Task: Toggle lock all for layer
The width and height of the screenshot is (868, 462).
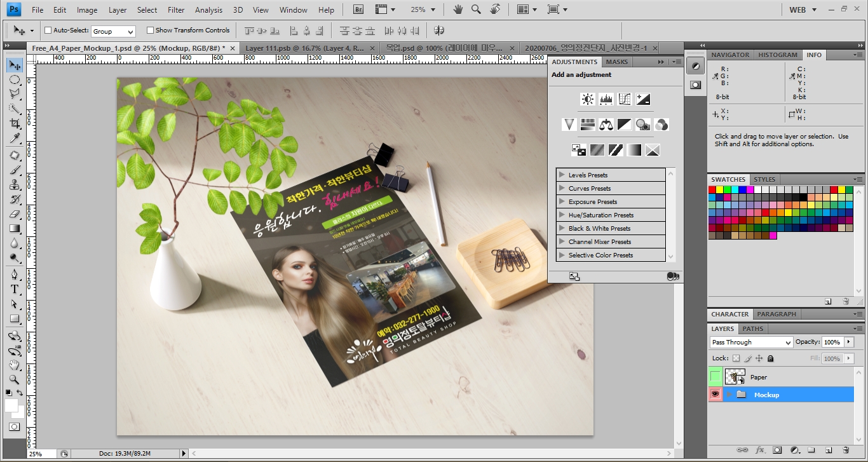Action: [x=771, y=359]
